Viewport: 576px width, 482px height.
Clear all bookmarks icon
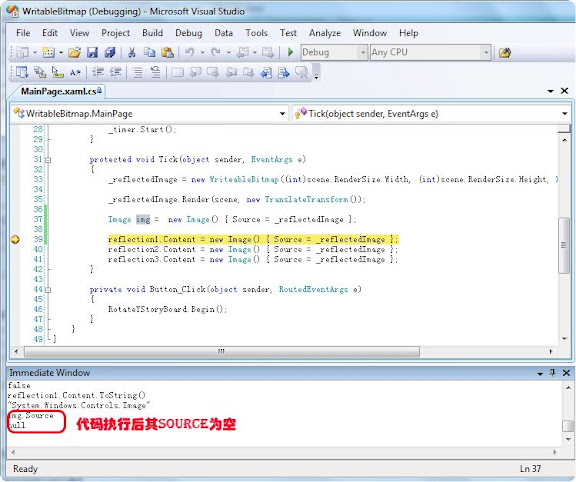coord(302,72)
